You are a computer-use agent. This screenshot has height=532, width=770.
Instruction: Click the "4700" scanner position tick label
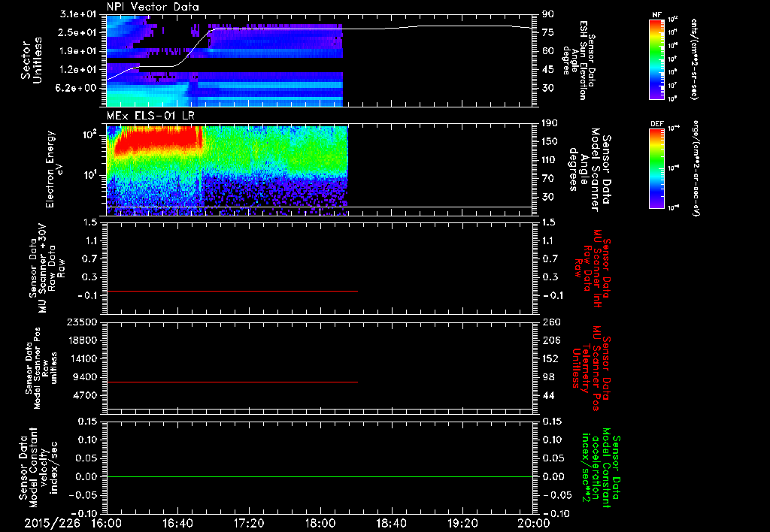84,395
